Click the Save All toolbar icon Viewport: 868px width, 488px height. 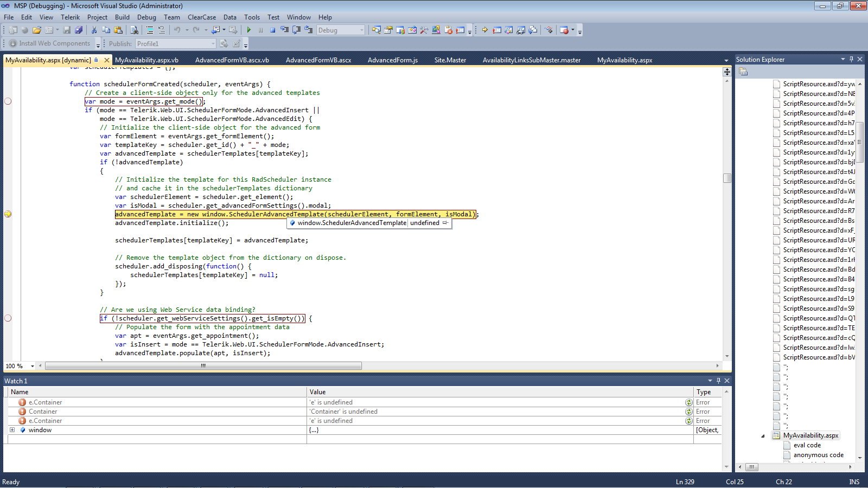[79, 30]
